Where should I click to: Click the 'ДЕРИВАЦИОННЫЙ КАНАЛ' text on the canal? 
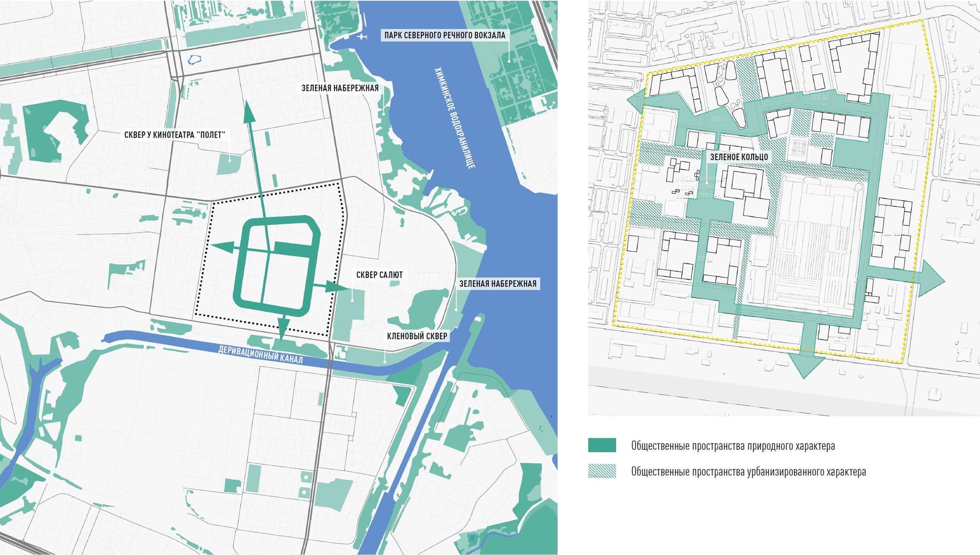(260, 355)
